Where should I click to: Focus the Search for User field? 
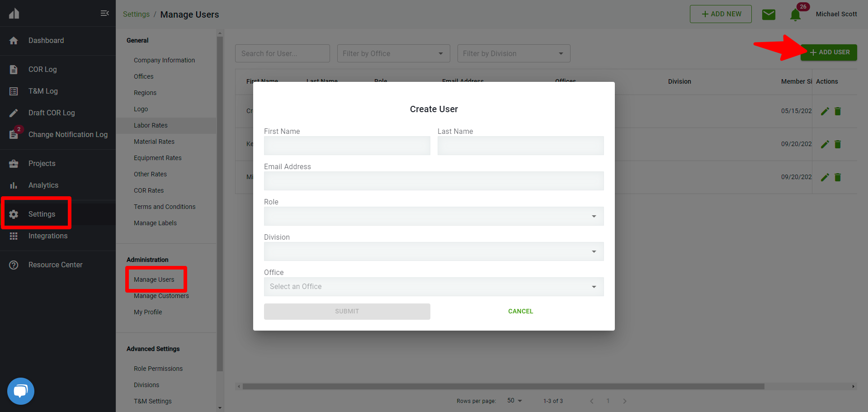pyautogui.click(x=283, y=53)
